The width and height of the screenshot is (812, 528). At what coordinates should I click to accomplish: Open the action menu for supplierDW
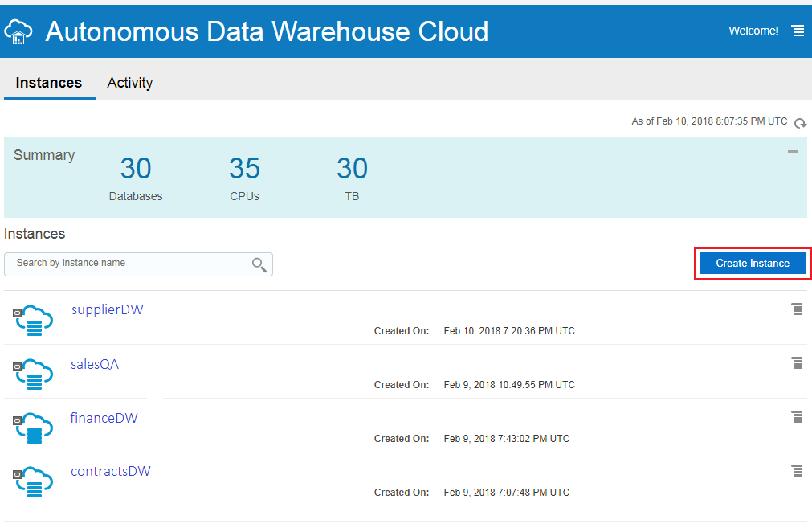pyautogui.click(x=797, y=309)
